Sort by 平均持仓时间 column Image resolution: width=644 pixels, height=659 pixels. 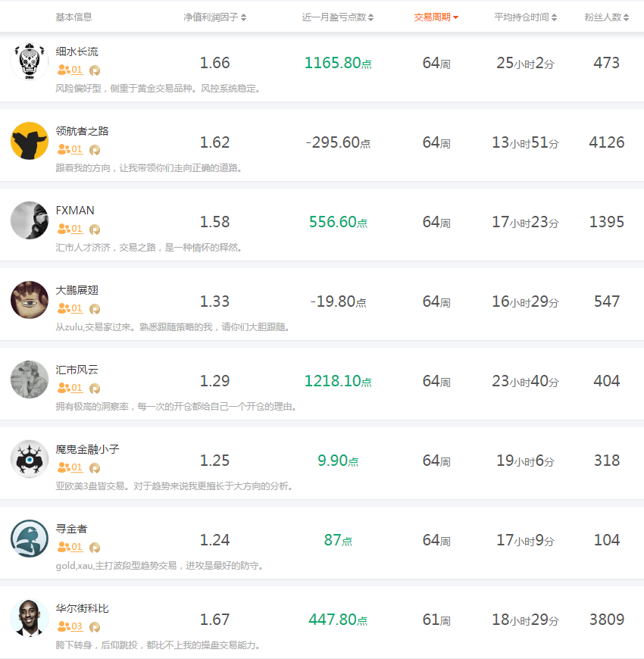click(x=526, y=17)
